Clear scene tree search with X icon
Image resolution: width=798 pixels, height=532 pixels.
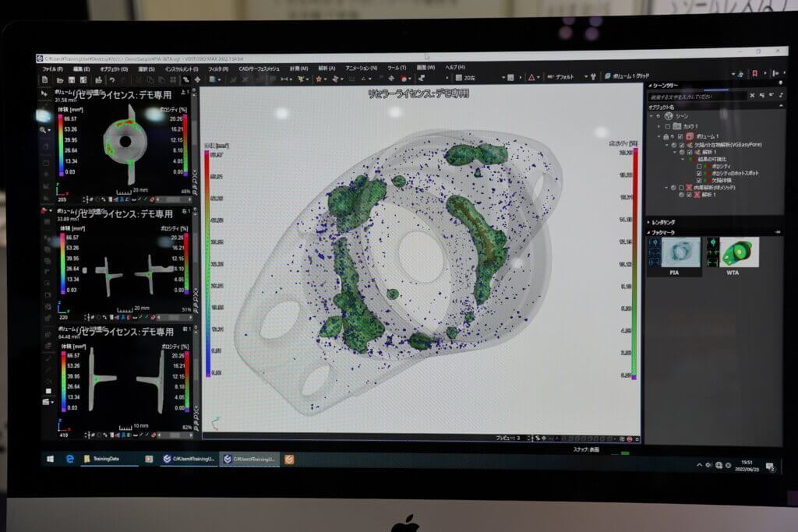[752, 95]
